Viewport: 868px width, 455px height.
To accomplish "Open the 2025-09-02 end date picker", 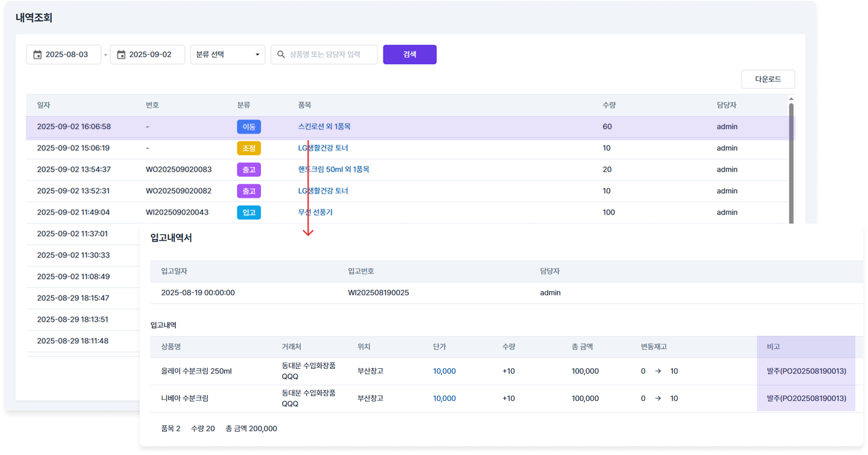I will click(150, 55).
